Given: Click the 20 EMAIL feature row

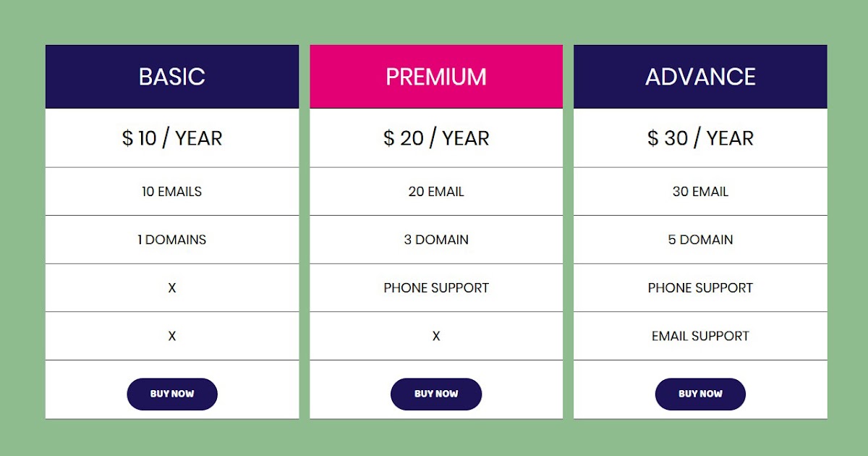Looking at the screenshot, I should (x=436, y=192).
